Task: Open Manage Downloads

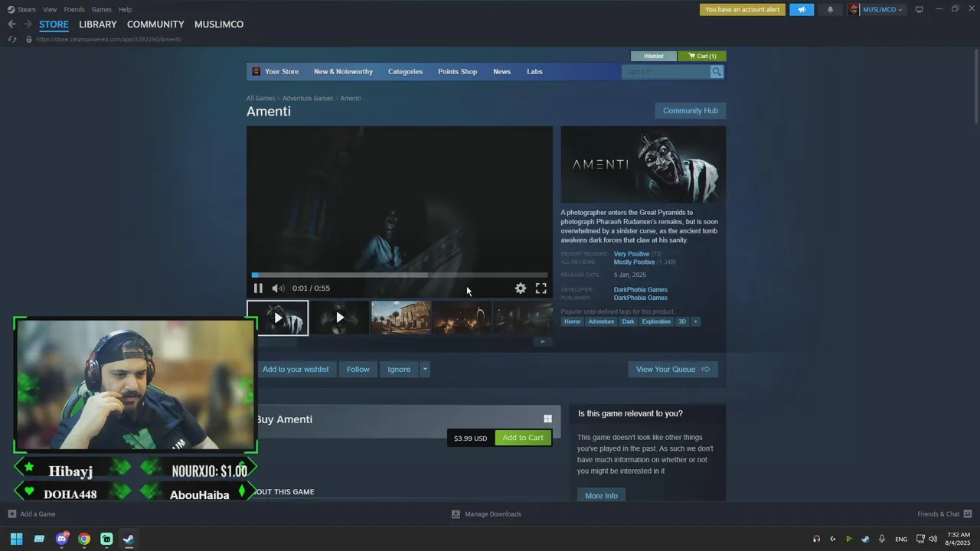Action: 486,514
